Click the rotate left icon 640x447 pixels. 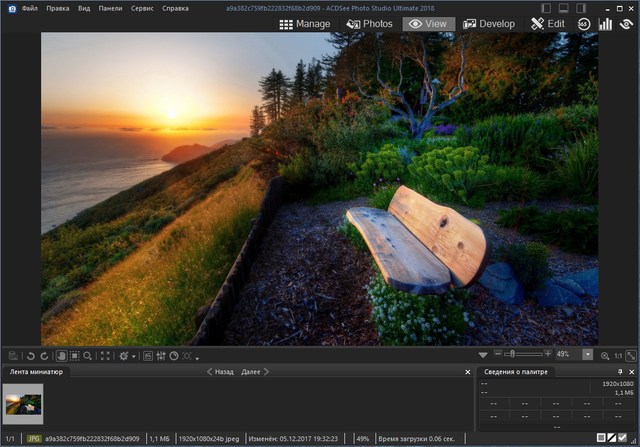click(31, 355)
